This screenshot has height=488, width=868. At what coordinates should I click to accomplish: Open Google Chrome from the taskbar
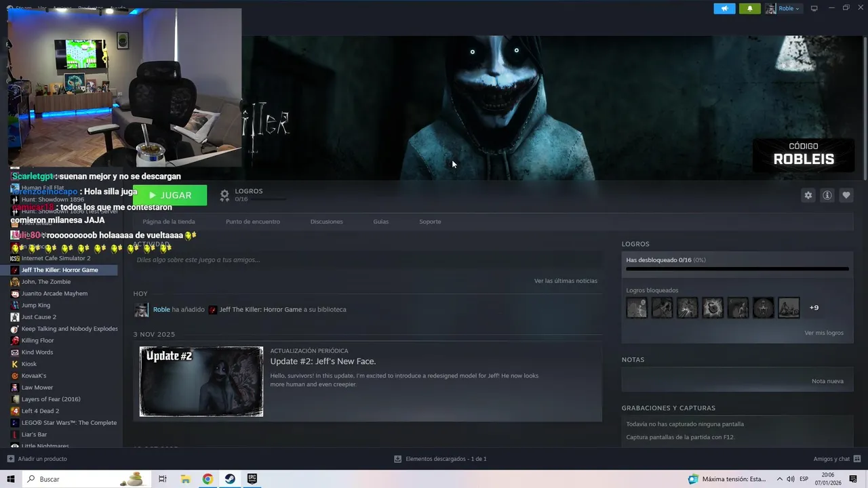[x=208, y=479]
